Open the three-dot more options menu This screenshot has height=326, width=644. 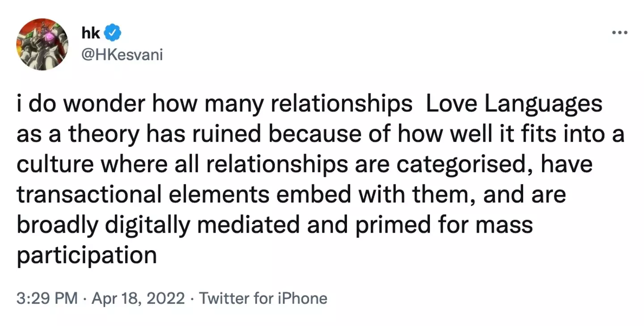coord(619,33)
